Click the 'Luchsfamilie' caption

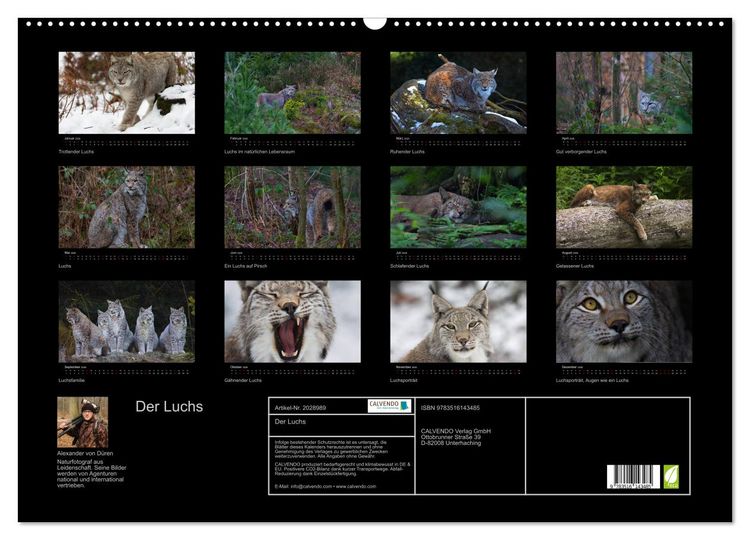[x=71, y=380]
